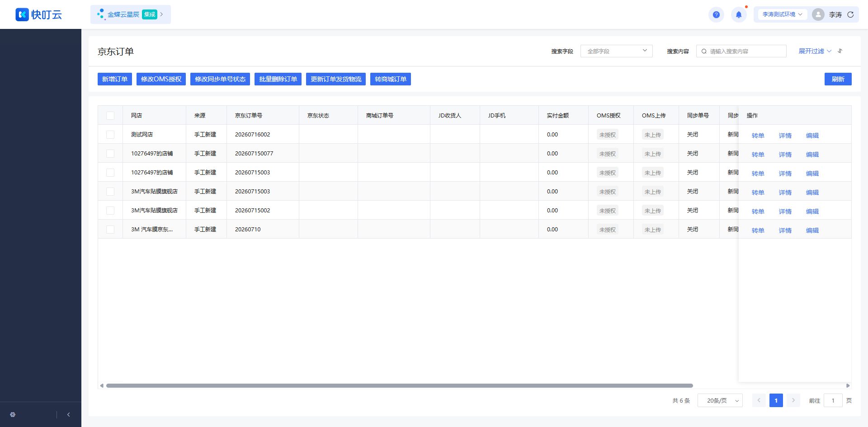Viewport: 868px width, 427px height.
Task: Go to the next page arrow
Action: 793,400
